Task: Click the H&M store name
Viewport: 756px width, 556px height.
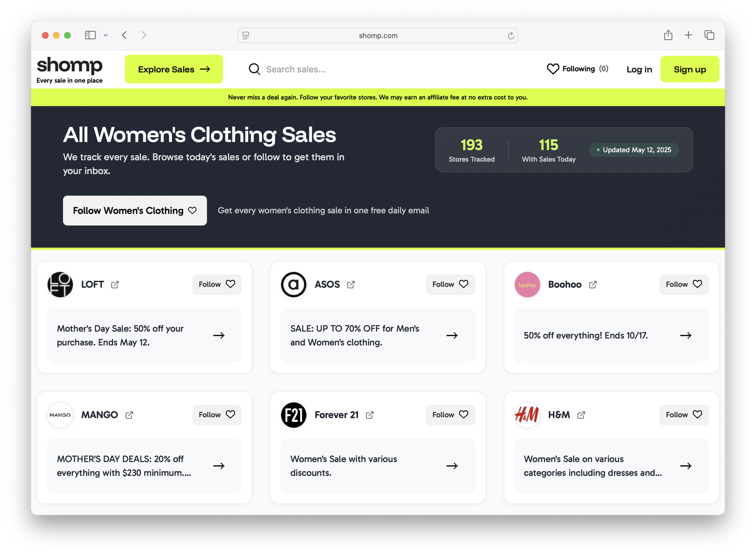Action: tap(559, 415)
